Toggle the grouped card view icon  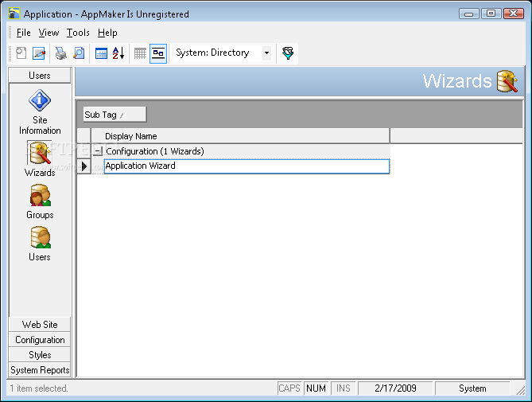(158, 53)
